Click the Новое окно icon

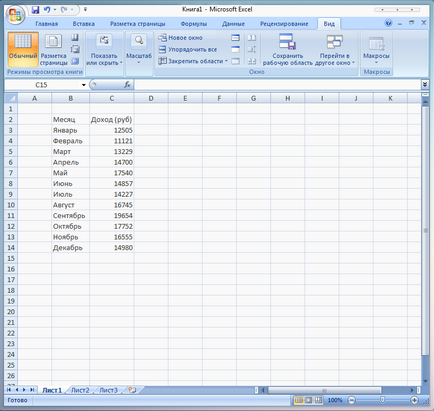[162, 38]
